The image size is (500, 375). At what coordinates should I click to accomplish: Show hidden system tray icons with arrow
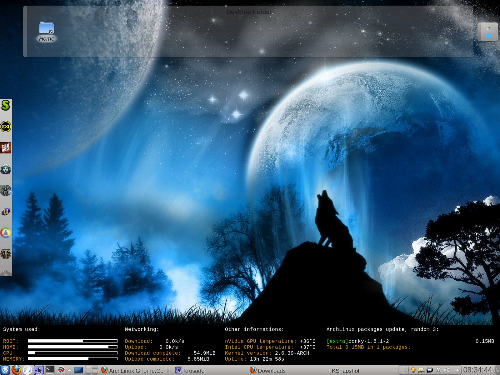click(457, 370)
